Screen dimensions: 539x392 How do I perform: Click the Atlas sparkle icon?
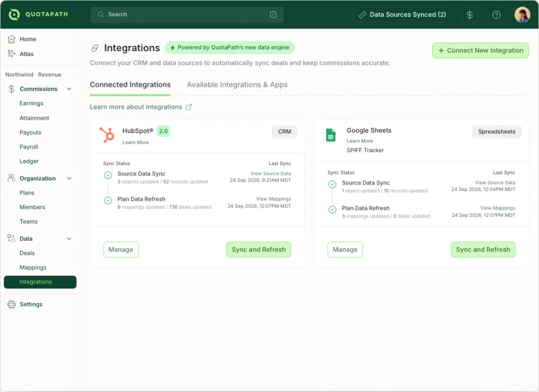12,53
